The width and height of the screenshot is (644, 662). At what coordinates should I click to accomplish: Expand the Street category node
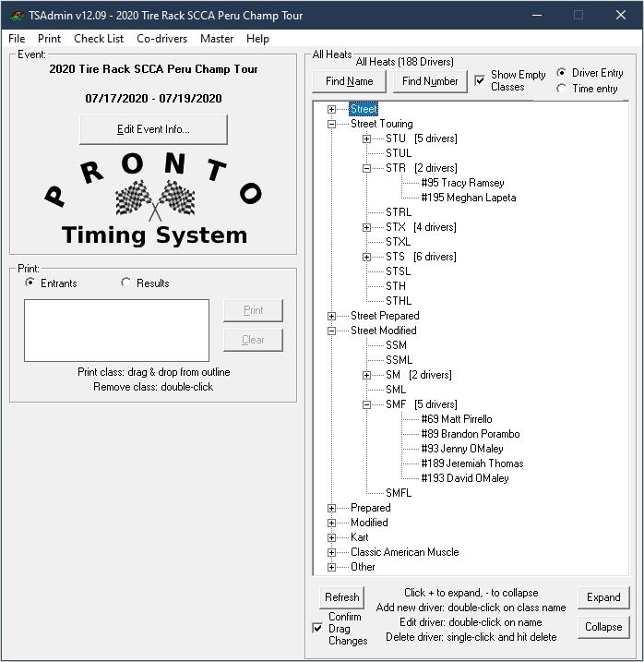(x=332, y=109)
